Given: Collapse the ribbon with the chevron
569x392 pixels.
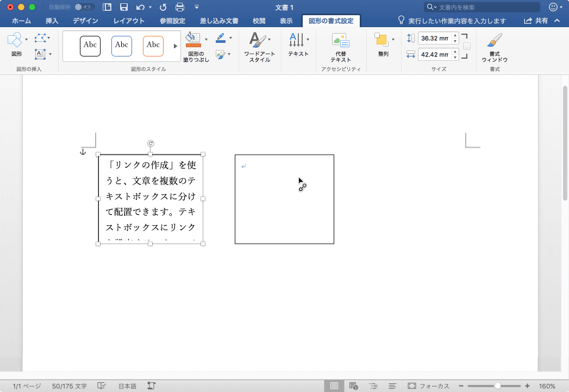Looking at the screenshot, I should coord(558,21).
